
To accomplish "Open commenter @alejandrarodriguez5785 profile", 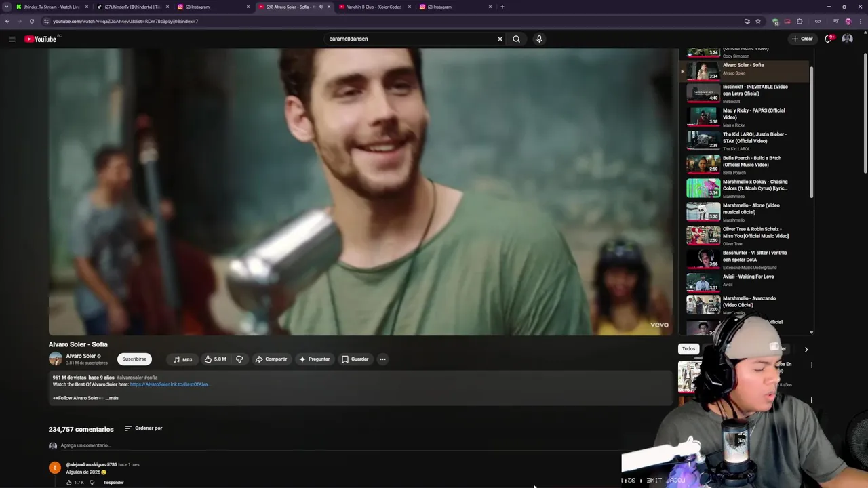I will [92, 465].
